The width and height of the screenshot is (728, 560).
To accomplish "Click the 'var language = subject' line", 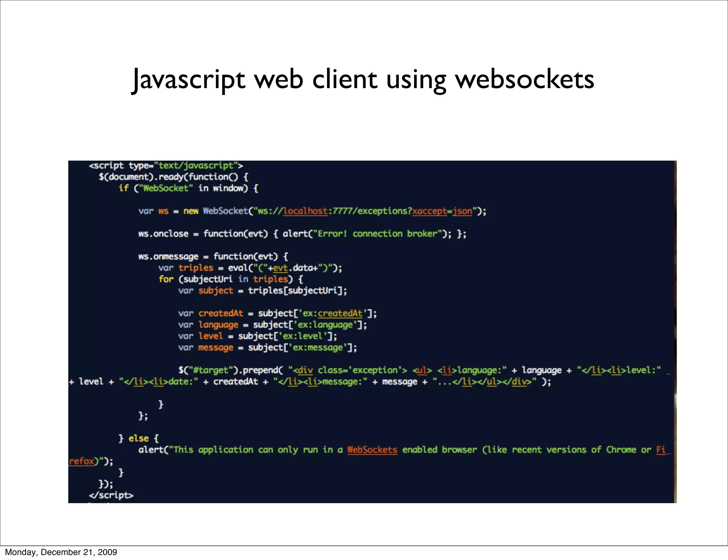I will 272,325.
